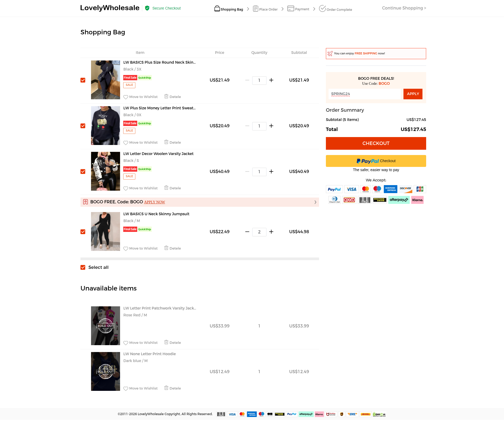Click trash icon for Varsity Jacket item
The height and width of the screenshot is (422, 504).
[166, 188]
